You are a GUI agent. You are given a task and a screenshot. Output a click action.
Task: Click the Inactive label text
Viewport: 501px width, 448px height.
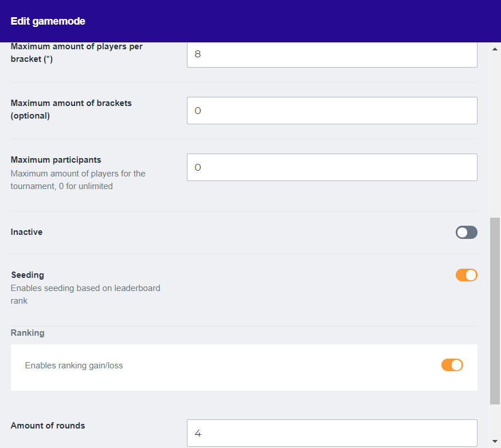click(x=26, y=232)
